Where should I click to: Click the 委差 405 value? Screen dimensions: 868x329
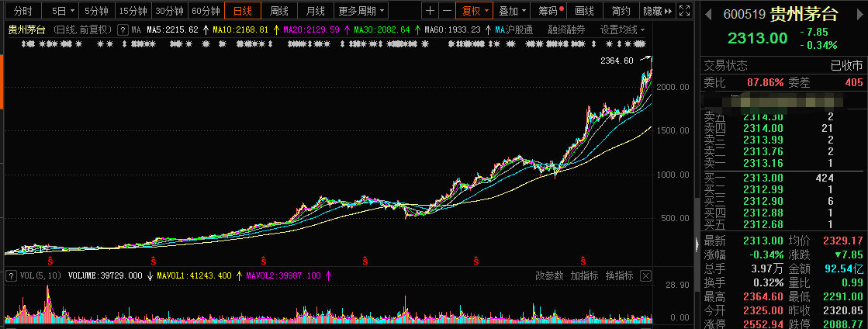coord(853,82)
